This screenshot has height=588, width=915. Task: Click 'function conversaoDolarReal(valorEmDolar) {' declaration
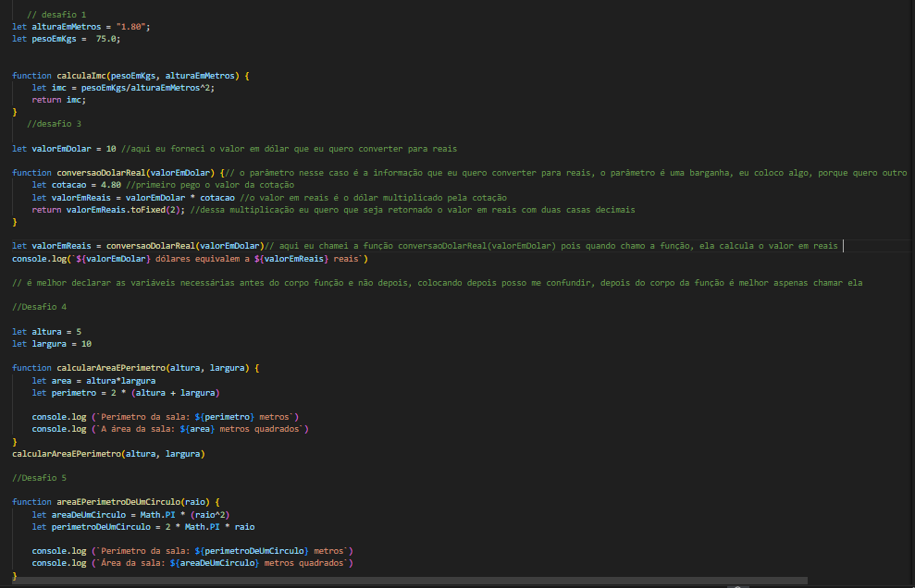118,173
